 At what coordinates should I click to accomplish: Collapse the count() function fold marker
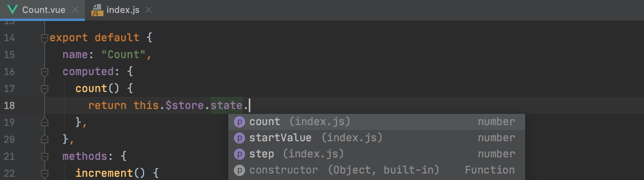pos(45,89)
